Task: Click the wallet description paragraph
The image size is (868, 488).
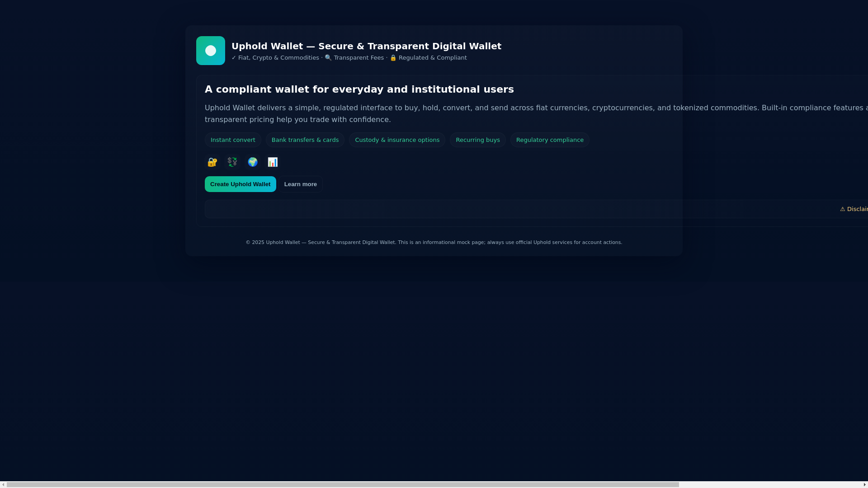Action: (x=536, y=114)
